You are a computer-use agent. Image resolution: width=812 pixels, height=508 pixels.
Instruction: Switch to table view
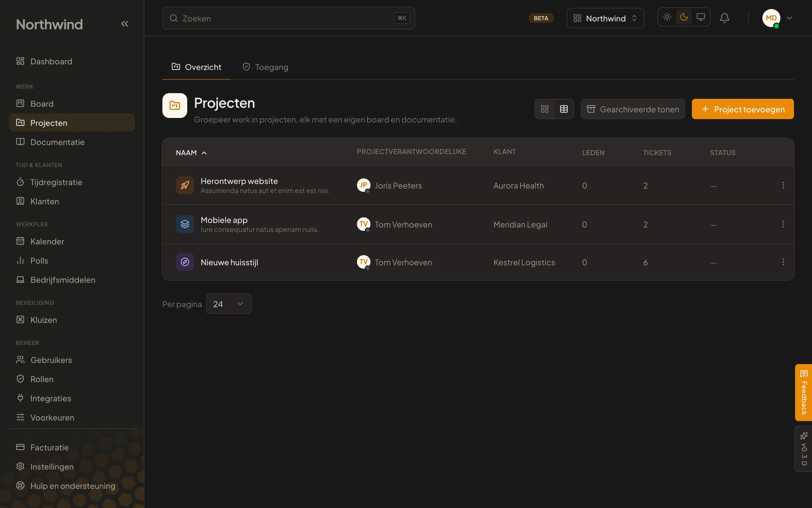point(564,109)
